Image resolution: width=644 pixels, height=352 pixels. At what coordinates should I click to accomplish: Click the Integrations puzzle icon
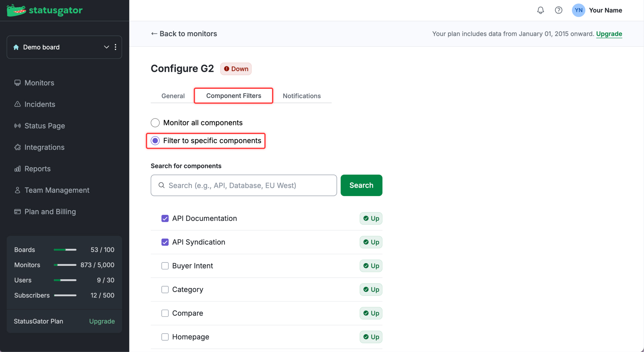(x=17, y=147)
